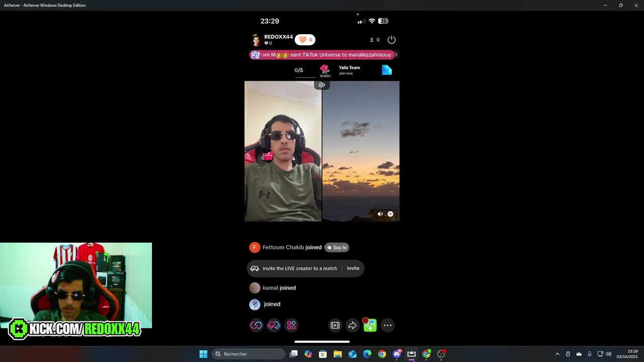Tap the rose gift goal icon
The image size is (644, 362).
point(325,69)
